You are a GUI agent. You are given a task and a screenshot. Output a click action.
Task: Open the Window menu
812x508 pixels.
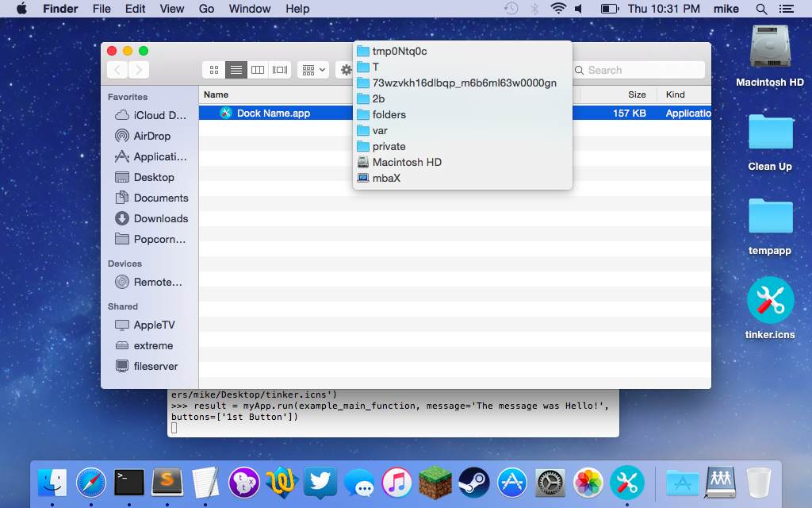pos(250,9)
